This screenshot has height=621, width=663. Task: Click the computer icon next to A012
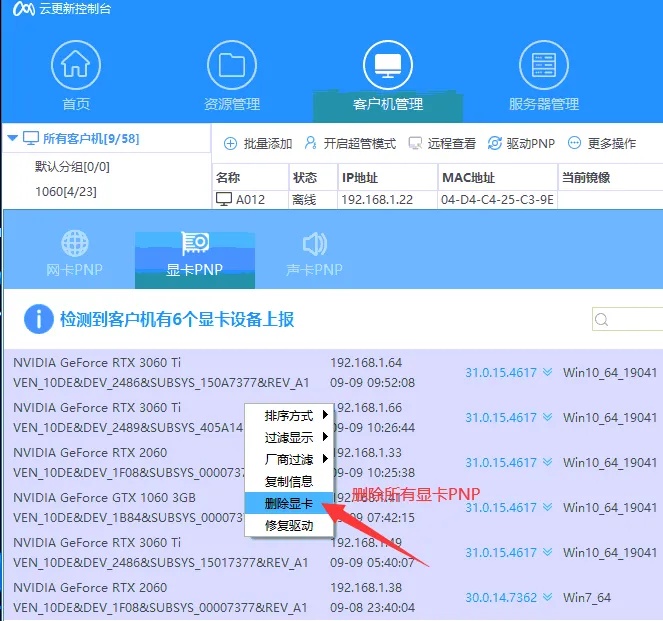tap(224, 199)
